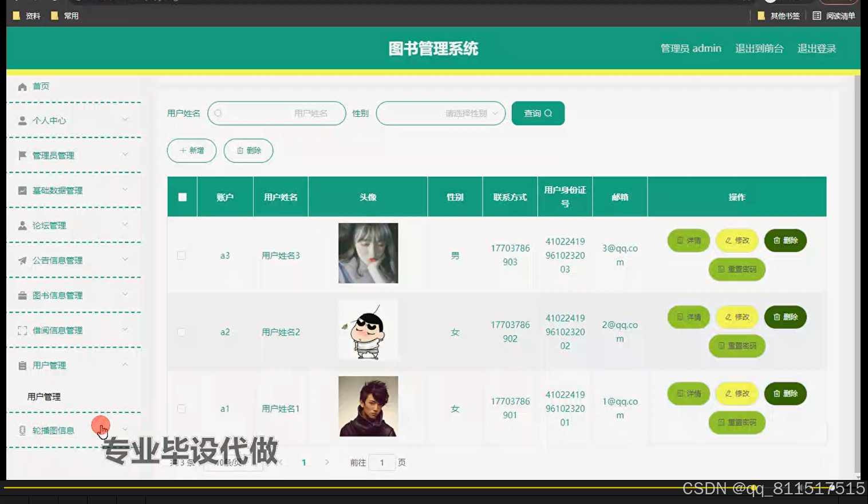This screenshot has height=504, width=868.
Task: Check the row checkbox for account a3
Action: click(x=182, y=255)
